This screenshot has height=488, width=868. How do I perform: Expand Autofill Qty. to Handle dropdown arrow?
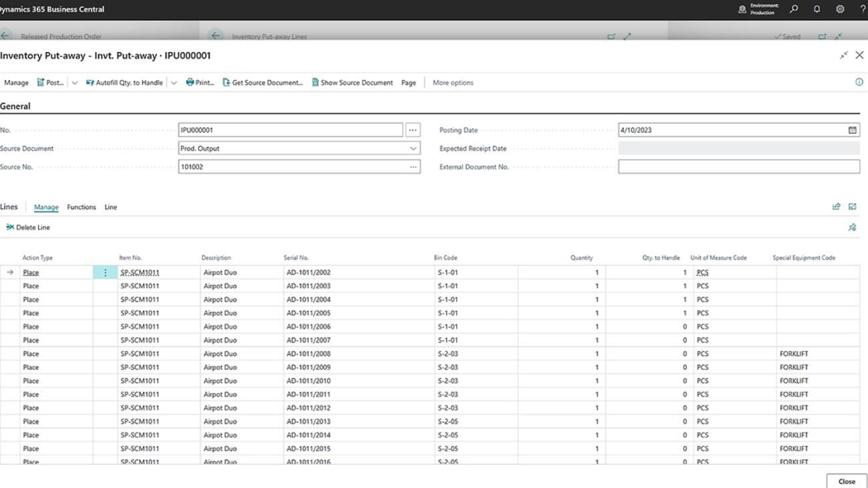pyautogui.click(x=174, y=83)
